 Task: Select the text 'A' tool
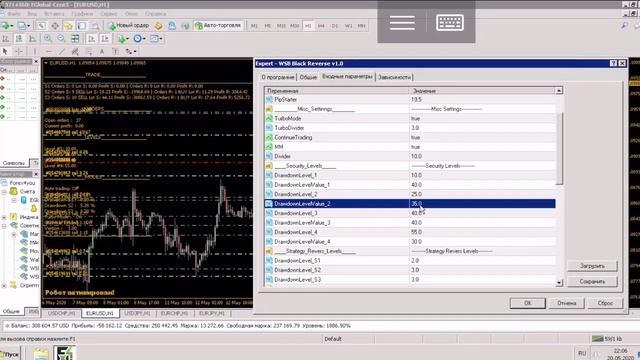[x=102, y=51]
